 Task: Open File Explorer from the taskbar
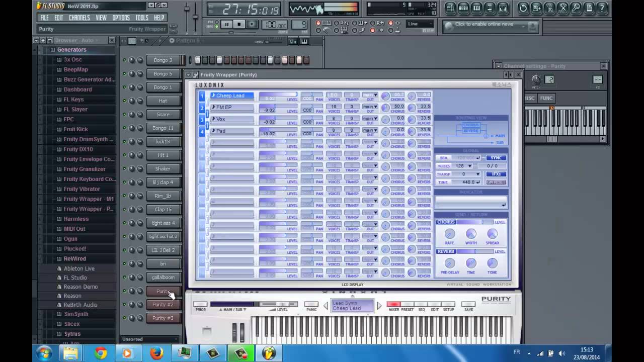coord(70,353)
